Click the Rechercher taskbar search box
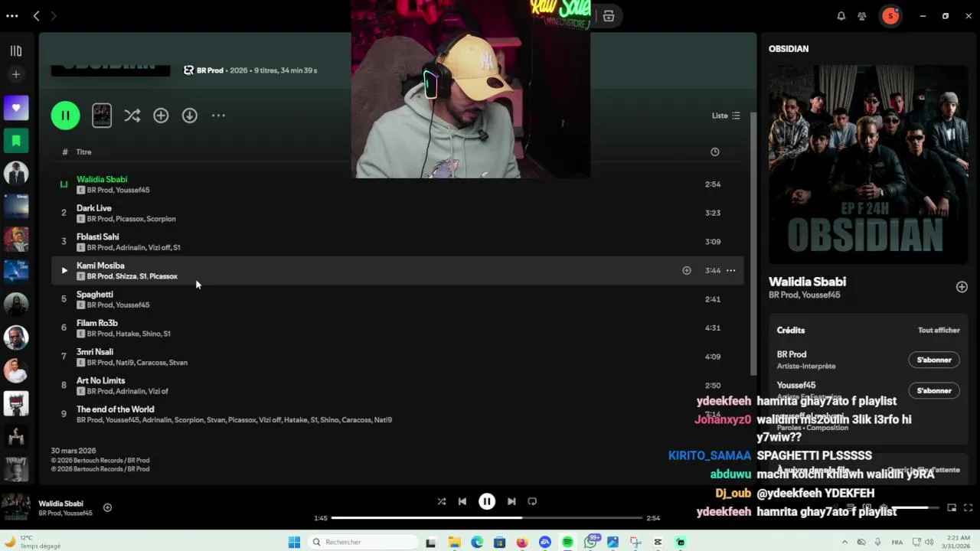This screenshot has height=551, width=980. coord(364,542)
